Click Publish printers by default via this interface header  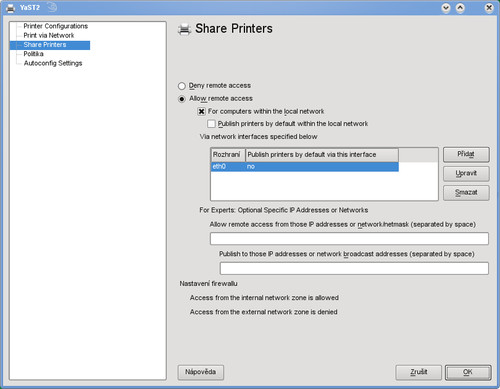click(x=322, y=155)
